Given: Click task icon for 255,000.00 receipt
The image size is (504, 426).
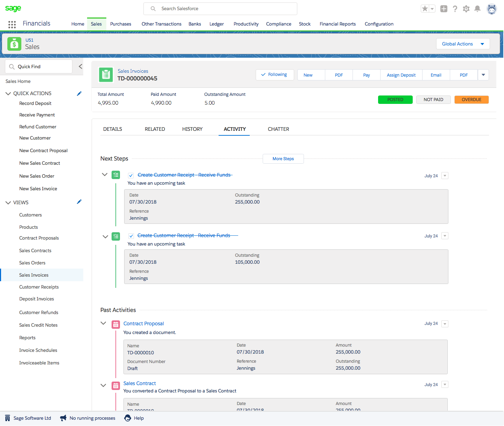Looking at the screenshot, I should point(116,175).
